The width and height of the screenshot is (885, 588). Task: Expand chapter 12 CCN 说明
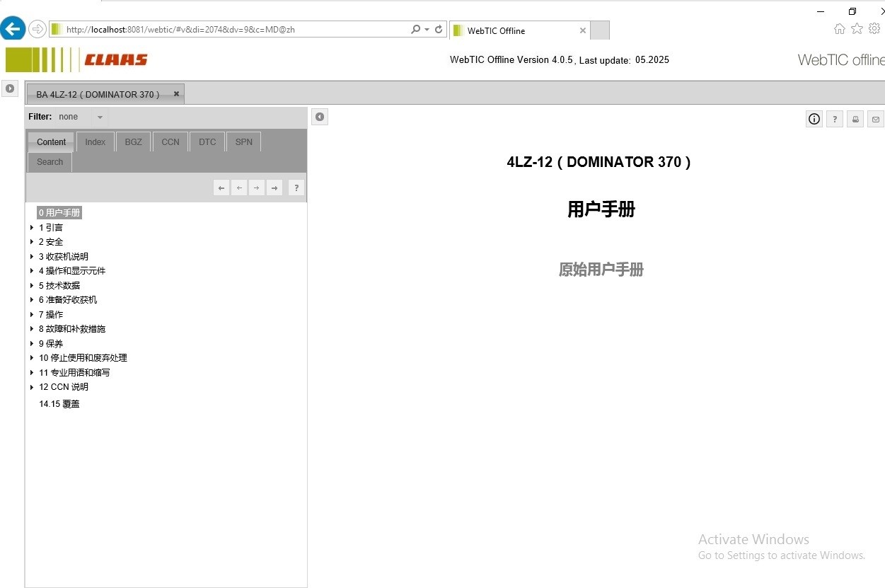tap(32, 387)
